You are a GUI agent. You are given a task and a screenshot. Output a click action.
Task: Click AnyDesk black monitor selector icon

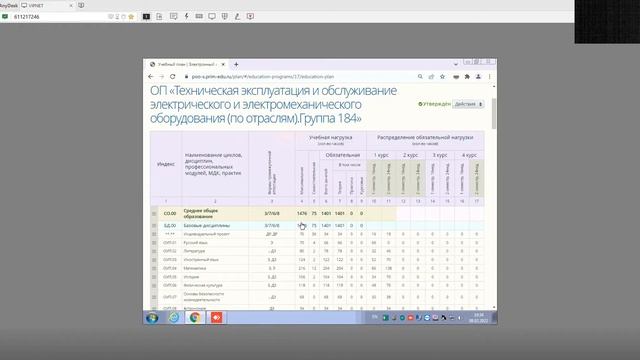146,16
